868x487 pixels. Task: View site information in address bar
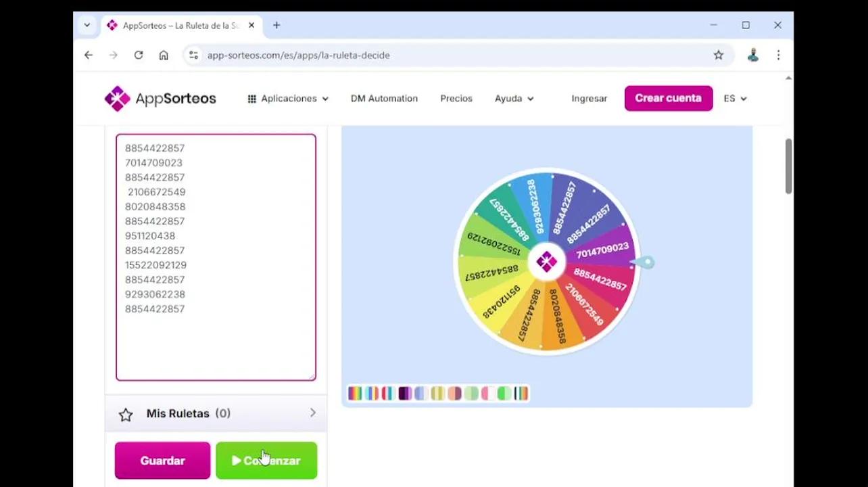click(x=194, y=55)
